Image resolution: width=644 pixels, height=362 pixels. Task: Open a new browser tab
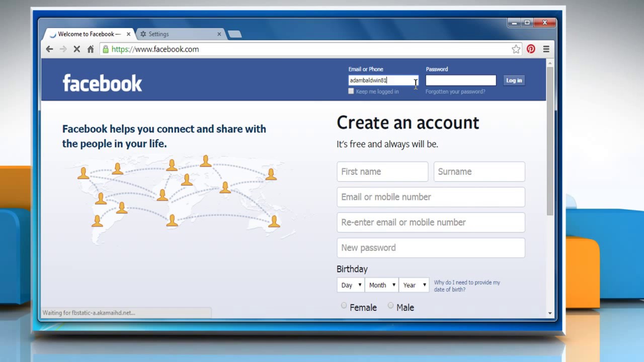(x=234, y=34)
